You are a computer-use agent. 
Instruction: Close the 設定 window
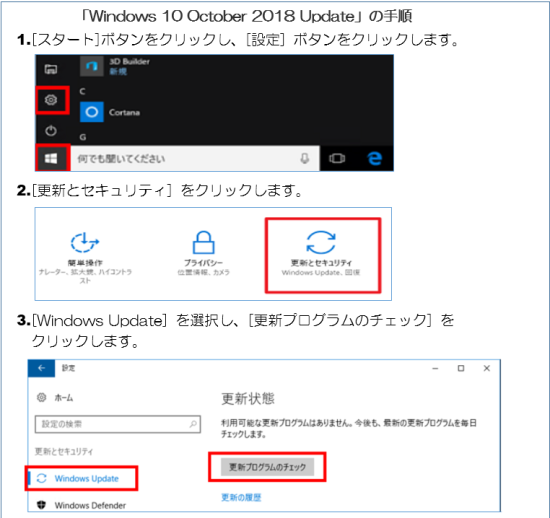point(487,368)
